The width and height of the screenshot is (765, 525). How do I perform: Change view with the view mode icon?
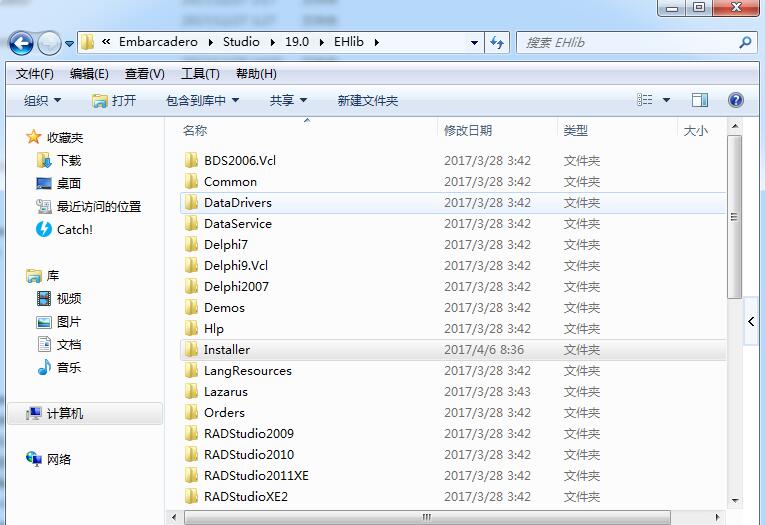coord(644,100)
